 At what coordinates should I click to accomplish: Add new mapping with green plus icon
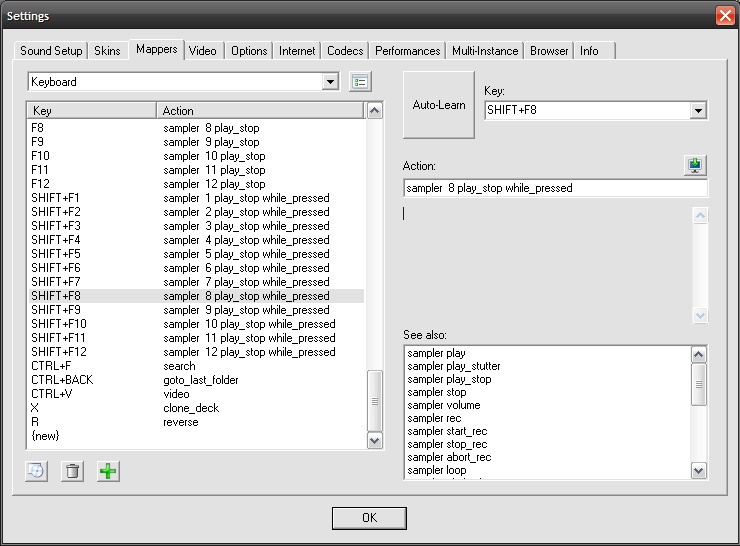tap(108, 471)
